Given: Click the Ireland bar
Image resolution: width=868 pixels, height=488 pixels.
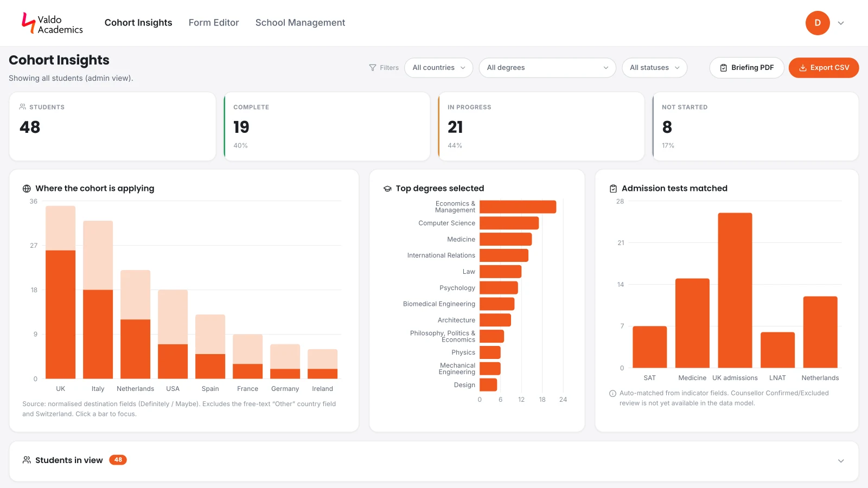Looking at the screenshot, I should tap(322, 364).
